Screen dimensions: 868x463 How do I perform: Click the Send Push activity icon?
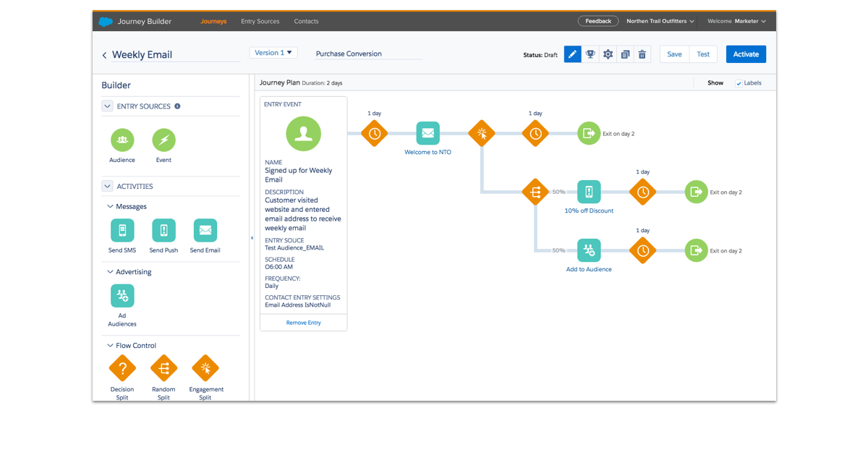164,231
